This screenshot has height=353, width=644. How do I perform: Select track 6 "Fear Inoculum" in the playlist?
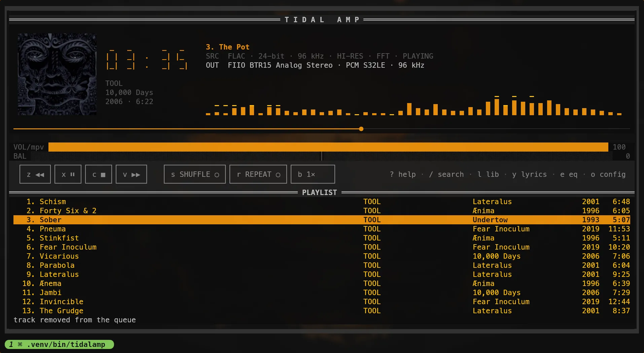pyautogui.click(x=322, y=247)
